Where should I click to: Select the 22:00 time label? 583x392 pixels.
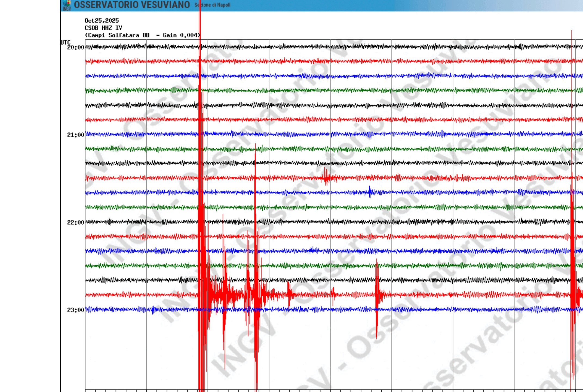point(75,223)
